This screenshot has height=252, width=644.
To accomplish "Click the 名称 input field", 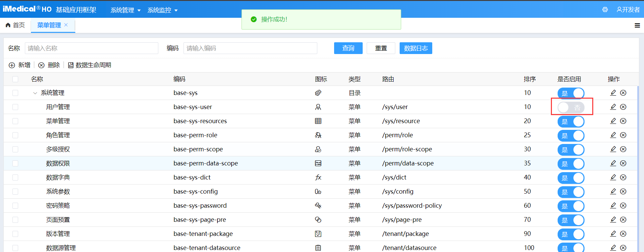I will (91, 48).
